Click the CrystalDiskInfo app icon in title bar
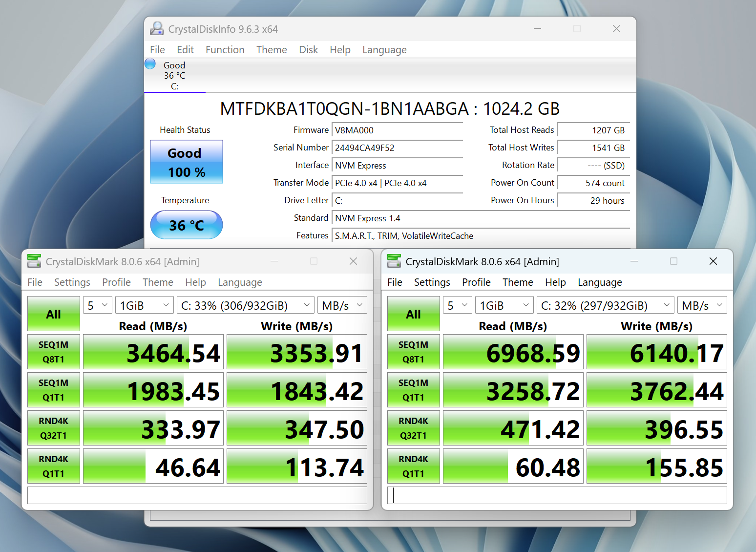Viewport: 756px width, 552px height. pos(157,29)
